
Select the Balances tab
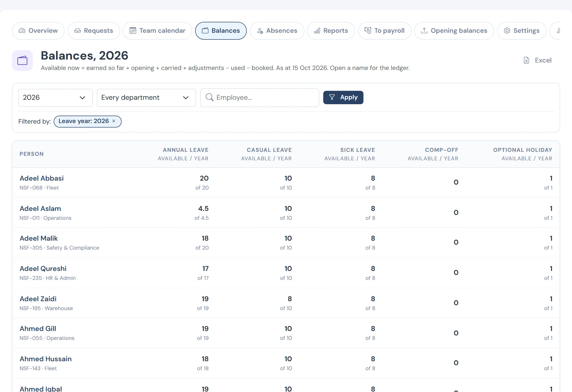(x=221, y=31)
